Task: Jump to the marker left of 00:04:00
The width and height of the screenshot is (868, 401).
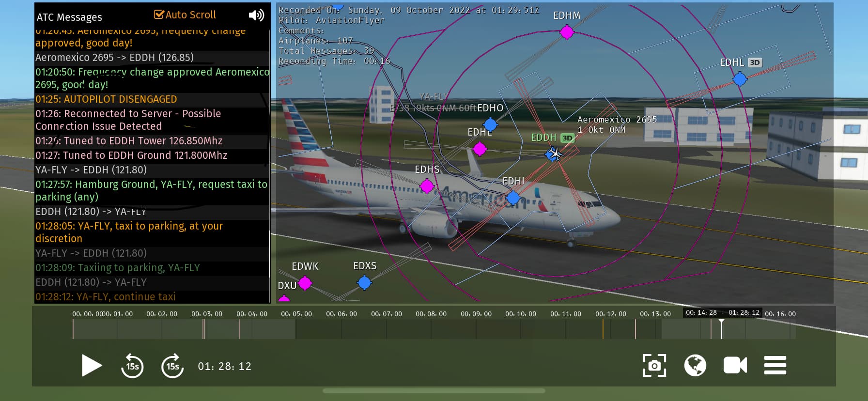Action: coord(240,329)
